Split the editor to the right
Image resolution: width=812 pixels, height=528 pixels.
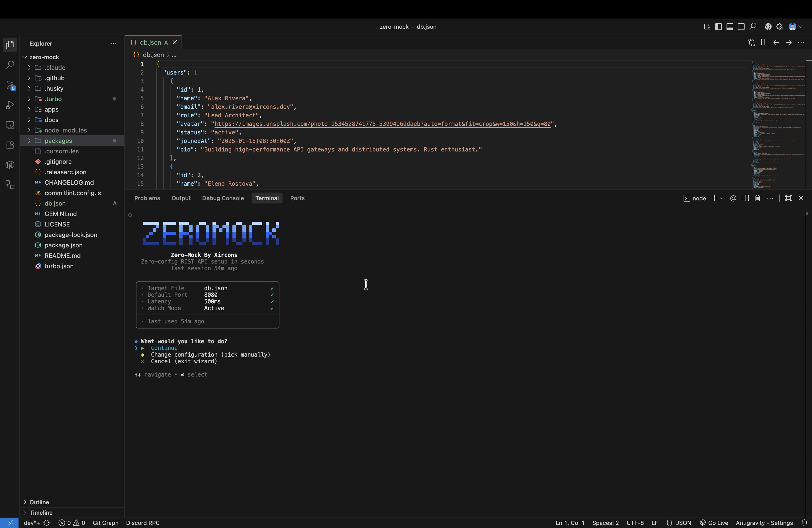coord(764,42)
